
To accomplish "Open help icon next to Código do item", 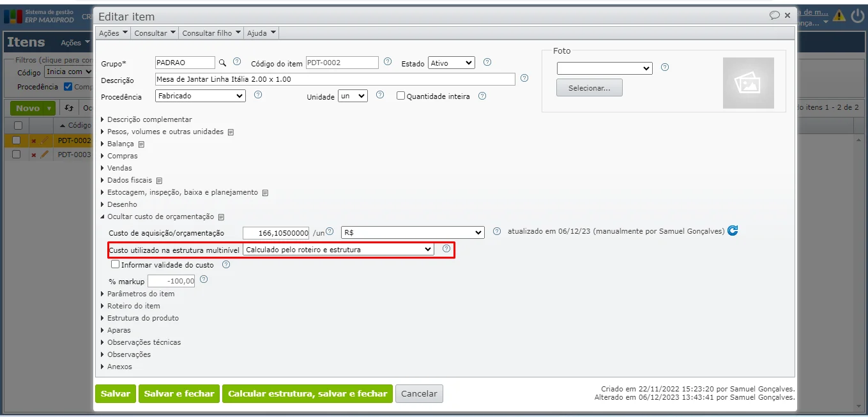I will click(388, 62).
